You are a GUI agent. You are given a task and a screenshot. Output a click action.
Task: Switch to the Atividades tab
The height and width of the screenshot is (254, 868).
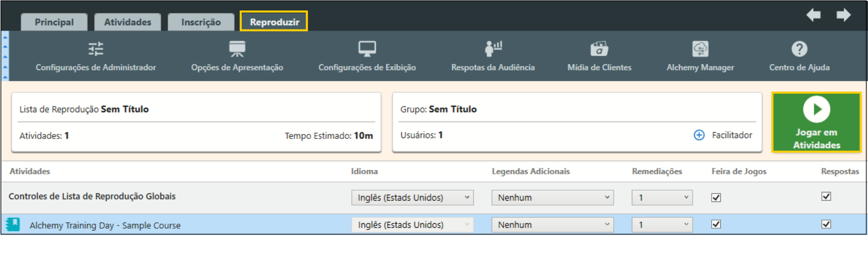point(127,22)
